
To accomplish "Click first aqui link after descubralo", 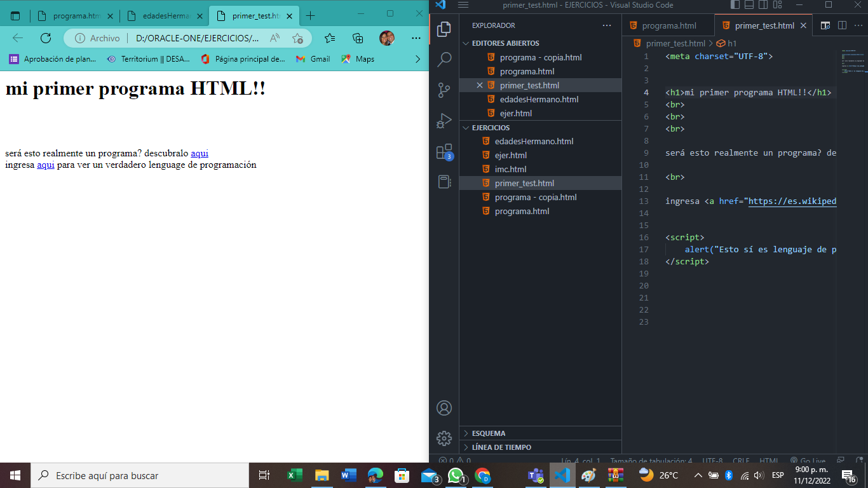I will coord(200,153).
